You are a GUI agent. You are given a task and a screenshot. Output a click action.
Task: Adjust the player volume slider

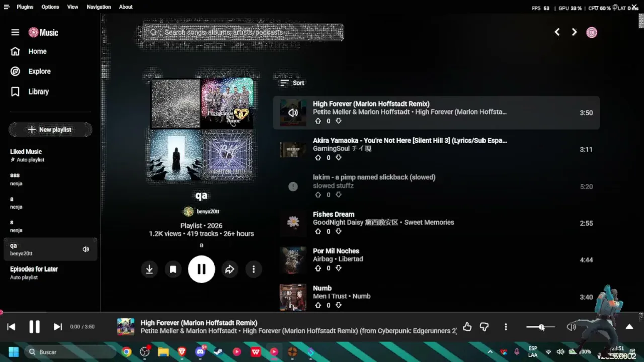click(540, 327)
